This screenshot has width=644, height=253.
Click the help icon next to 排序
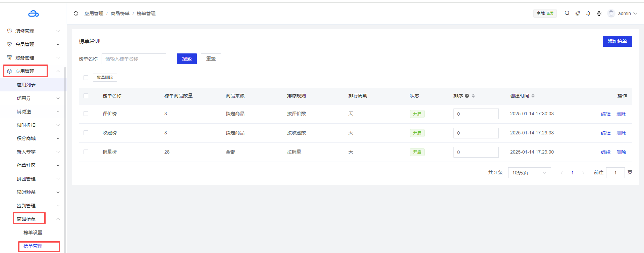point(467,96)
